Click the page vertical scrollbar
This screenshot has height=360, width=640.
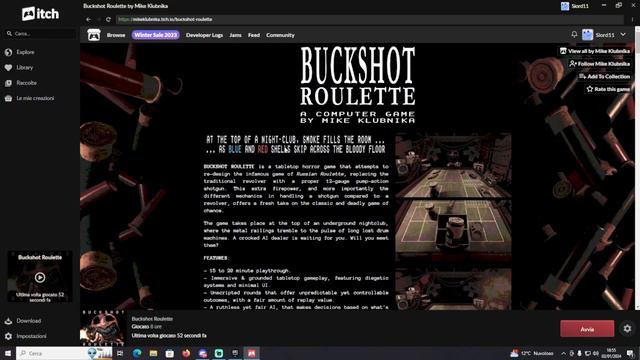(x=637, y=168)
